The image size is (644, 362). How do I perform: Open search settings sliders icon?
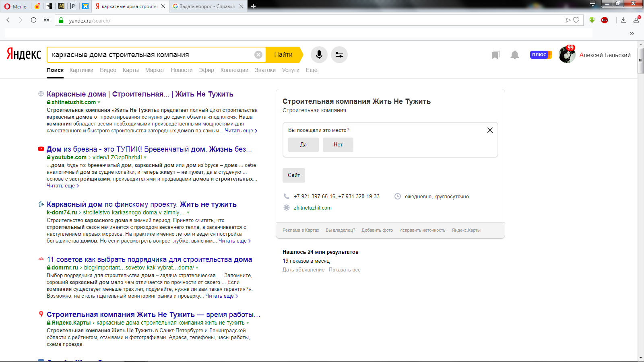point(339,55)
